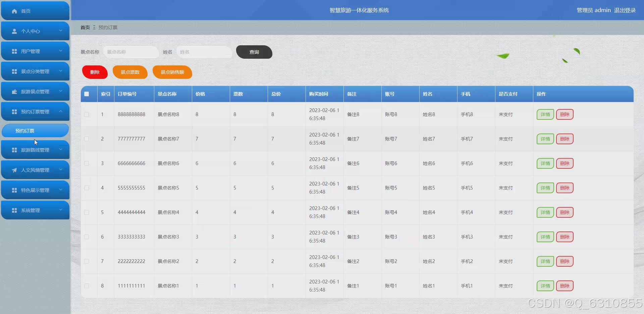View 详情 for order 2222222222
Screen dimensions: 644x314
[545, 261]
